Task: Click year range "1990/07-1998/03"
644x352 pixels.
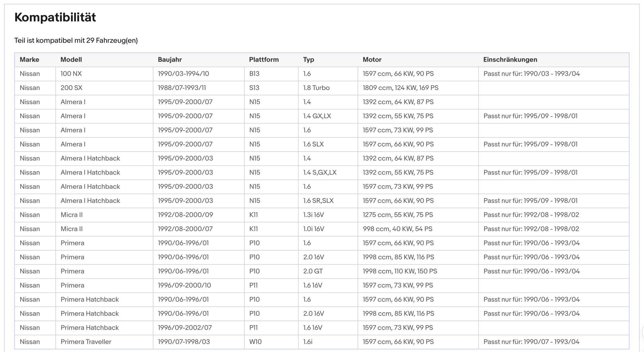Action: click(184, 342)
